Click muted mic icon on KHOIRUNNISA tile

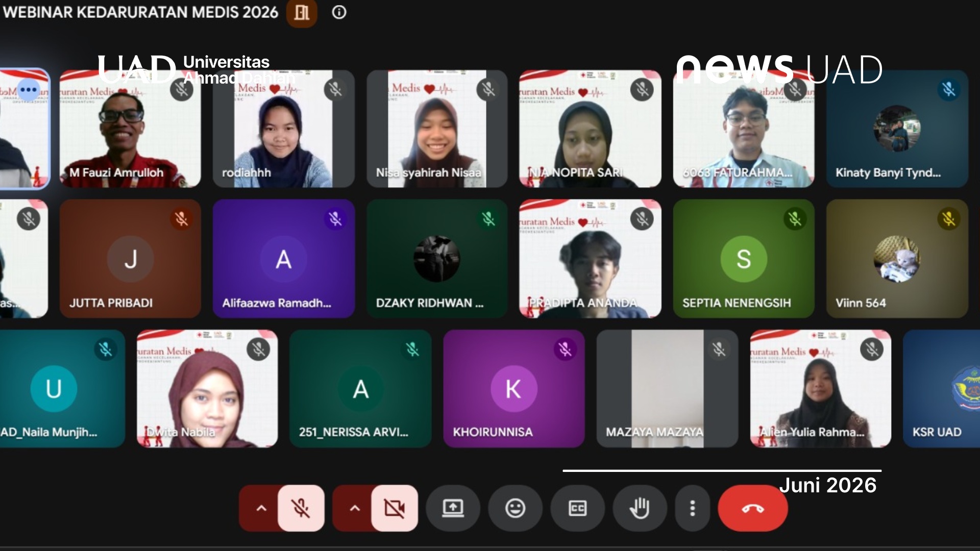(x=565, y=349)
